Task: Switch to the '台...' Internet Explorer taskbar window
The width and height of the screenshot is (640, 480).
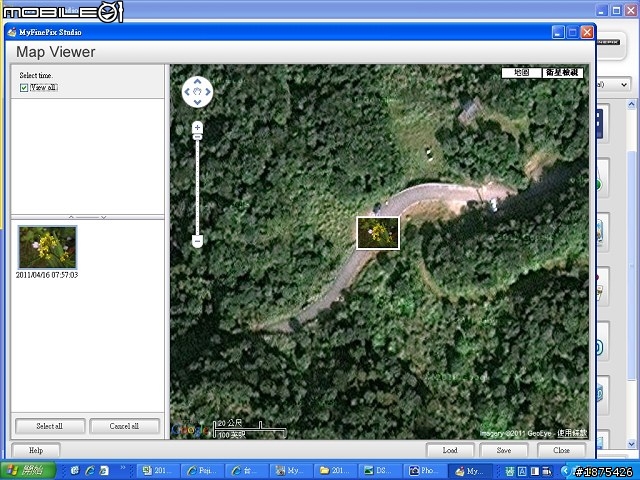Action: click(x=245, y=471)
